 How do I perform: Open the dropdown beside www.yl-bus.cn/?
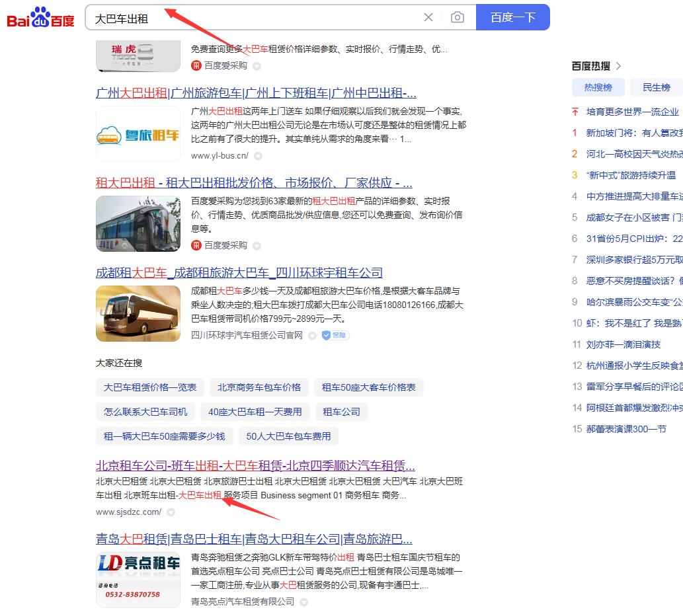(x=259, y=156)
